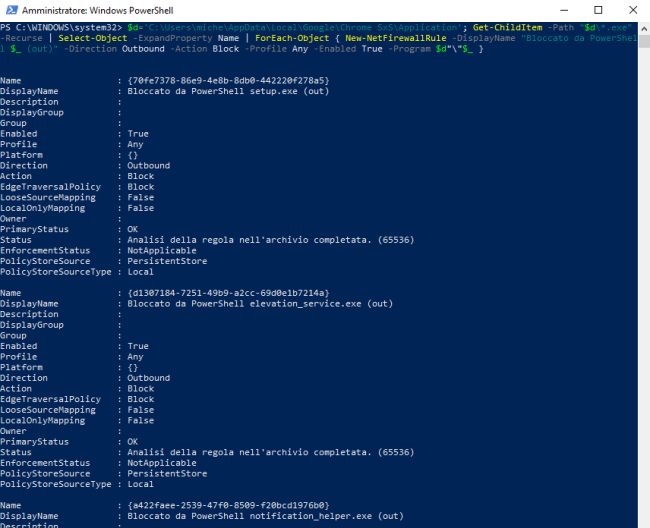Click 'LooseSourceMapping' label in elevation_service.exe rule
Viewport: 650px width, 528px height.
click(48, 410)
